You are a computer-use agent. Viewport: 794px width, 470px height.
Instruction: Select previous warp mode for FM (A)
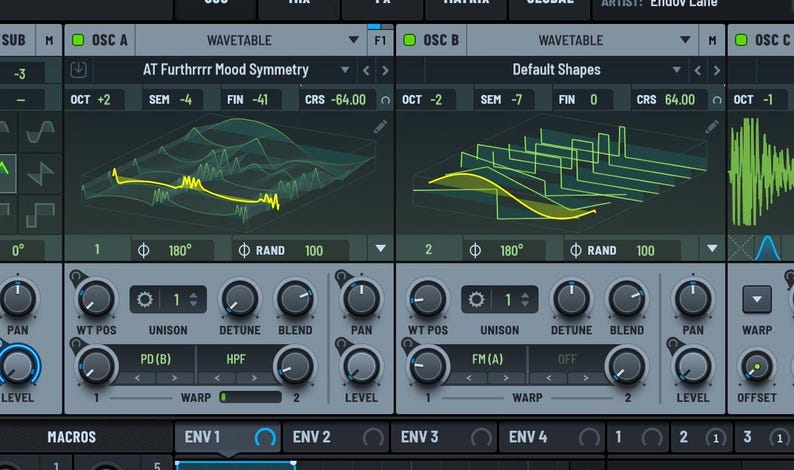469,378
